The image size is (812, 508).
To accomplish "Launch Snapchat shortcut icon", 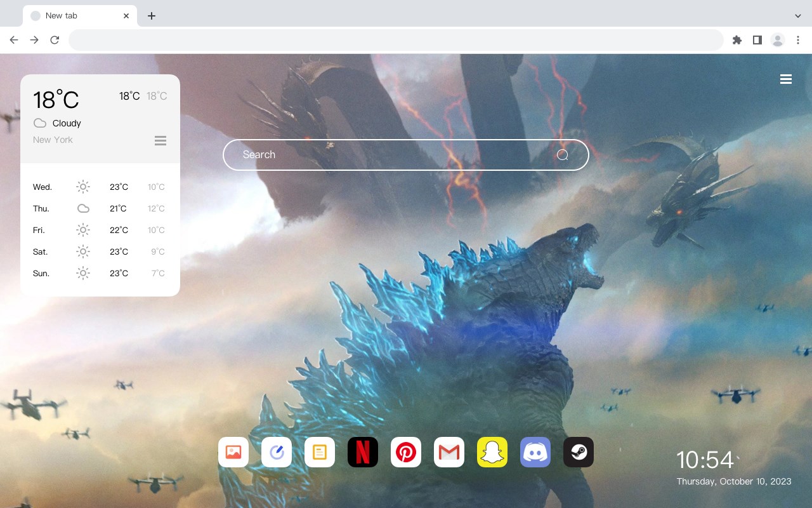I will [x=492, y=452].
